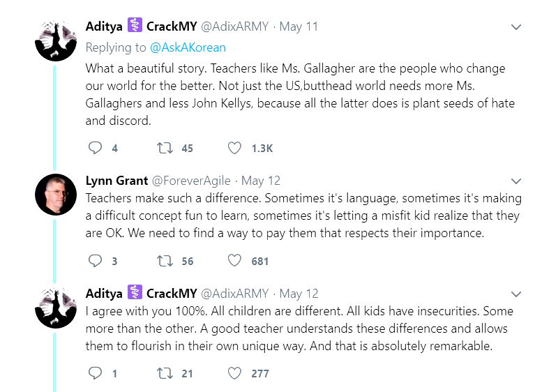Open options caret on Aditya's May 12 tweet
Viewport: 558px width, 392px height.
point(516,294)
